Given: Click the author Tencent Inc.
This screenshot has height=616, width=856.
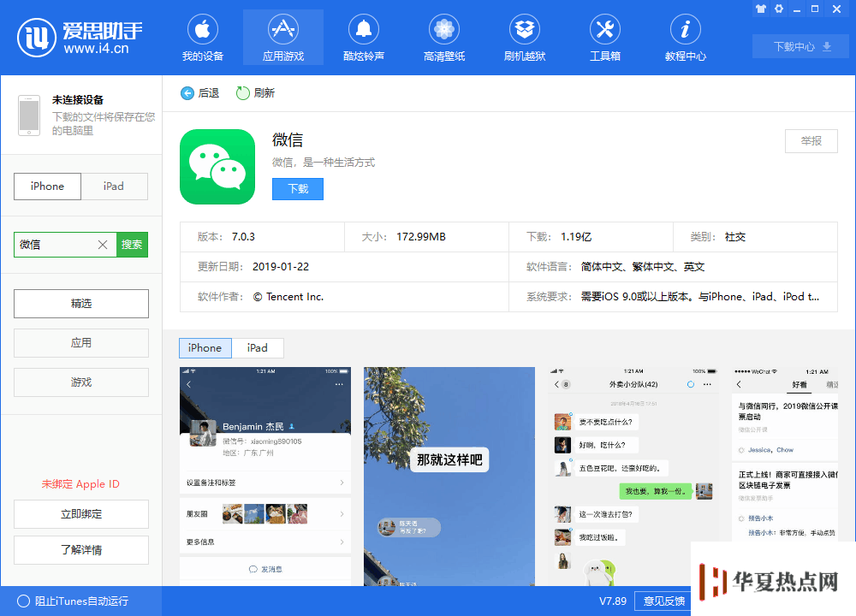Looking at the screenshot, I should pos(288,297).
